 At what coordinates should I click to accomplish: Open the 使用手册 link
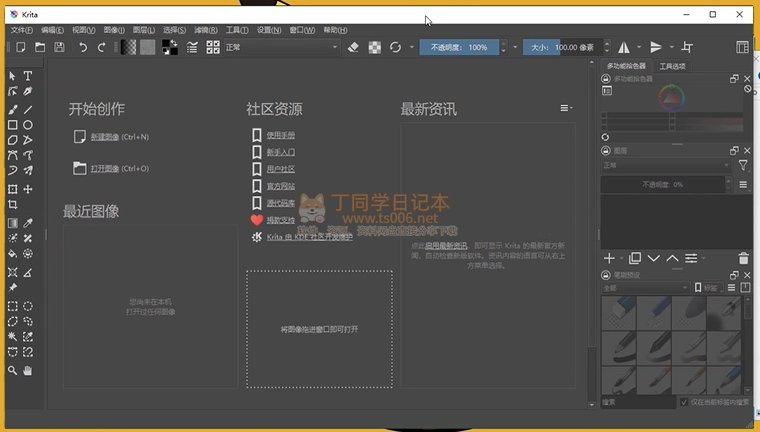[280, 135]
